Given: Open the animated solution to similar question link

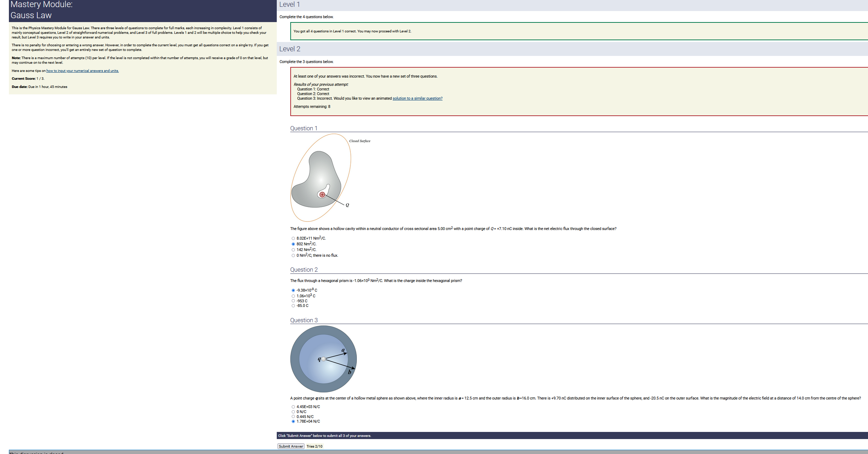Looking at the screenshot, I should (x=417, y=99).
